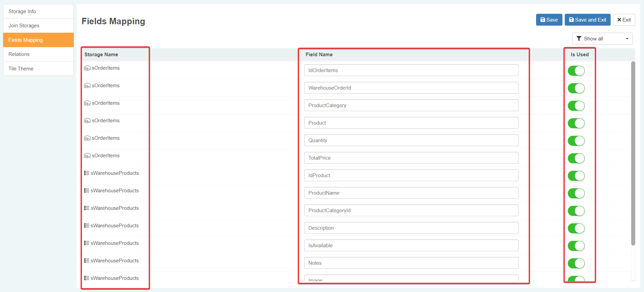
Task: Turn off Is Used for IsAvailable field
Action: (x=576, y=246)
